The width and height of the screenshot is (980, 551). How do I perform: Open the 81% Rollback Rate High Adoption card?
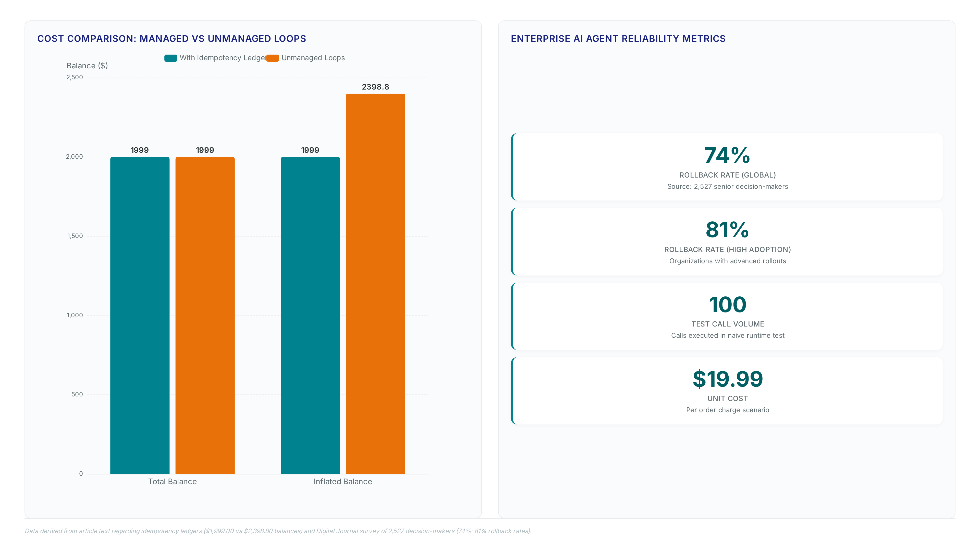click(727, 241)
